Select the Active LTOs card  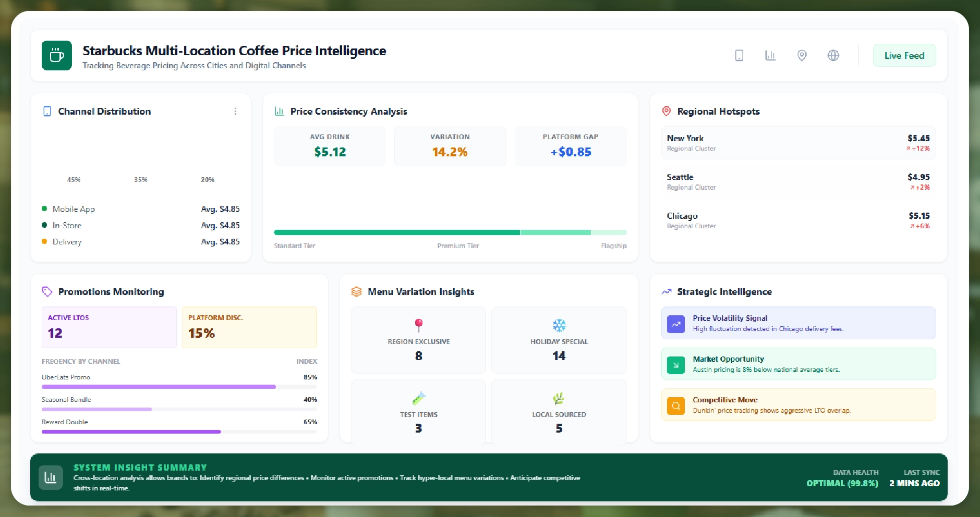click(109, 327)
